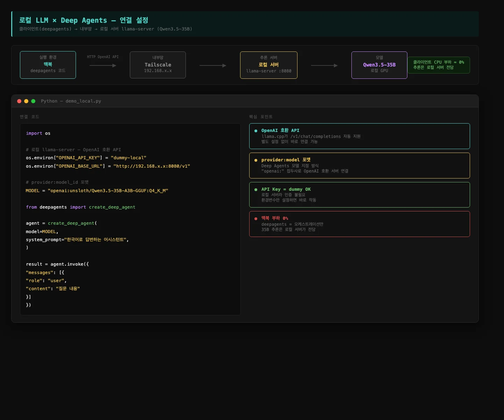Screen dimensions: 504x420
Task: Select the 로컬 서버 llama-server node
Action: [x=268, y=65]
